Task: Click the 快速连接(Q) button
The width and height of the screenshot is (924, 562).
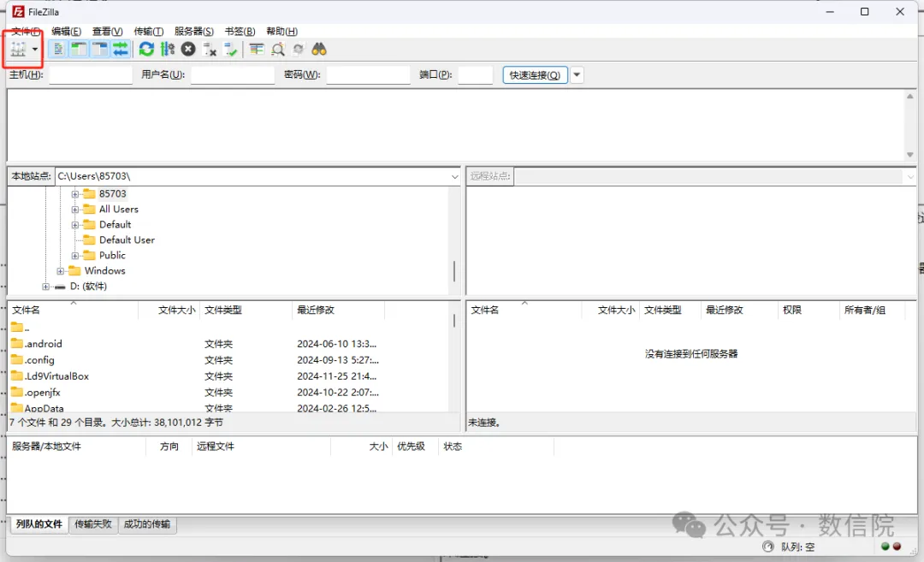Action: [535, 75]
